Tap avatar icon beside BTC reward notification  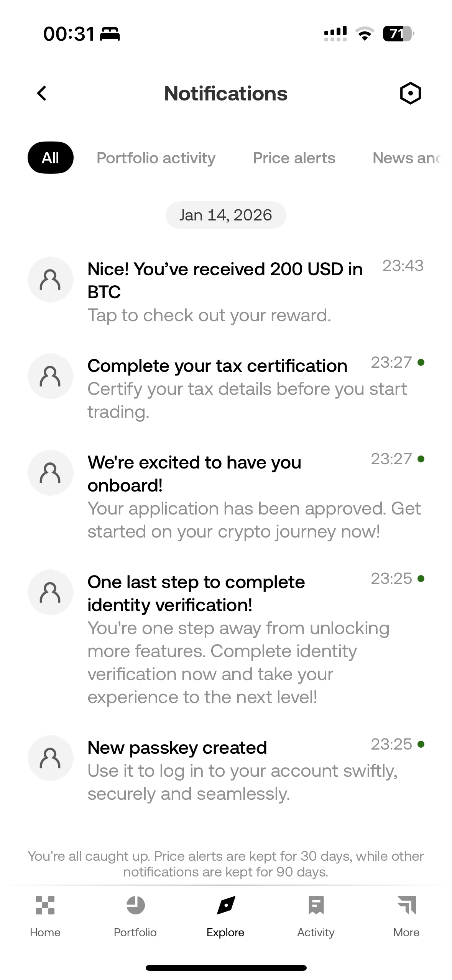[x=51, y=280]
